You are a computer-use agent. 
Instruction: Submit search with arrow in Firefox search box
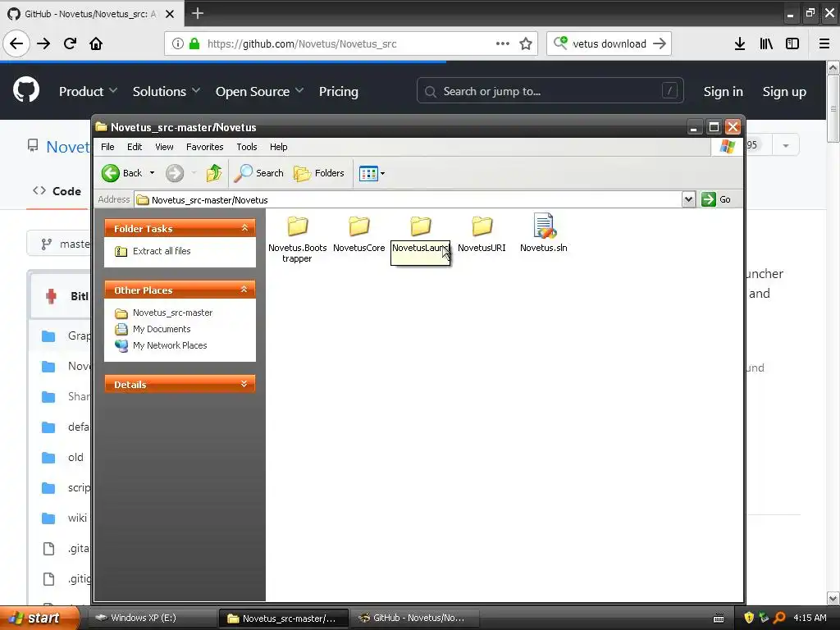(x=660, y=44)
